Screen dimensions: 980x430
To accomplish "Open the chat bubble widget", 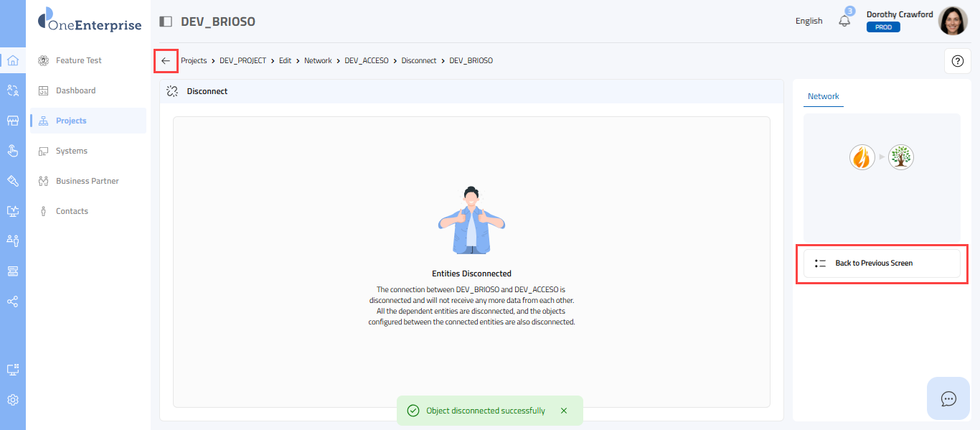I will coord(948,398).
